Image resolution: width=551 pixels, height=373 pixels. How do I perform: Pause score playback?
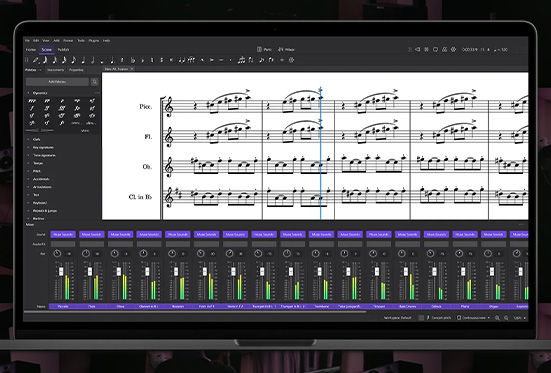click(x=426, y=50)
